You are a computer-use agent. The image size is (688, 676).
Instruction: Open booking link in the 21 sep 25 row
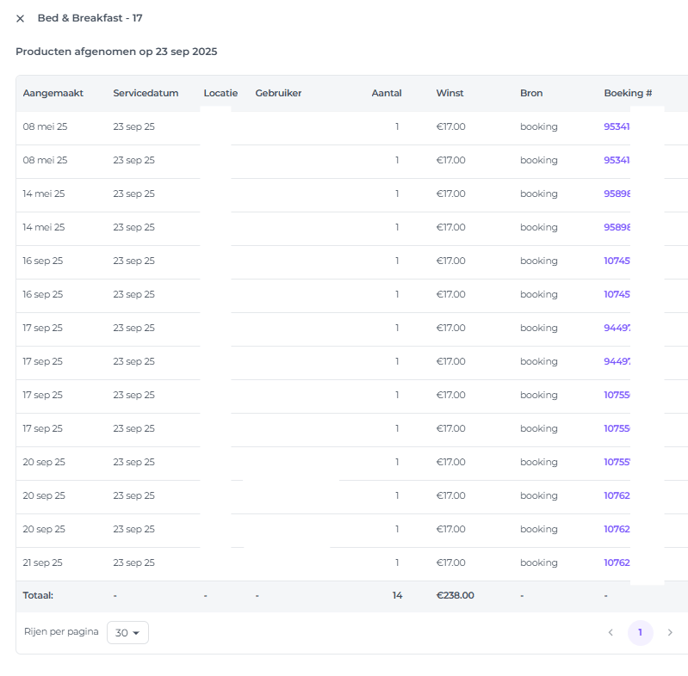[616, 563]
